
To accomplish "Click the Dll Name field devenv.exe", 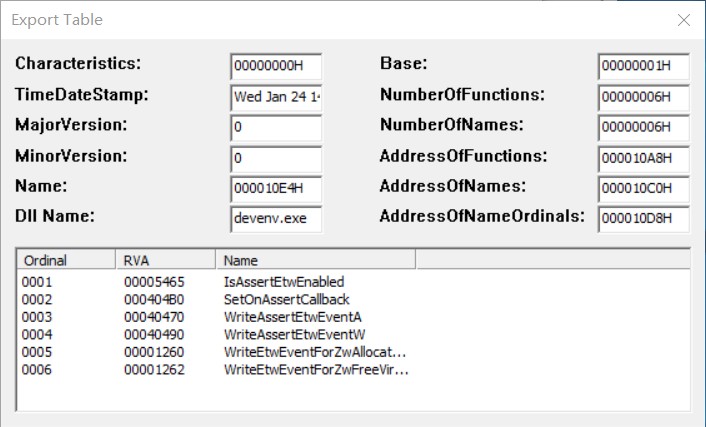I will [276, 219].
